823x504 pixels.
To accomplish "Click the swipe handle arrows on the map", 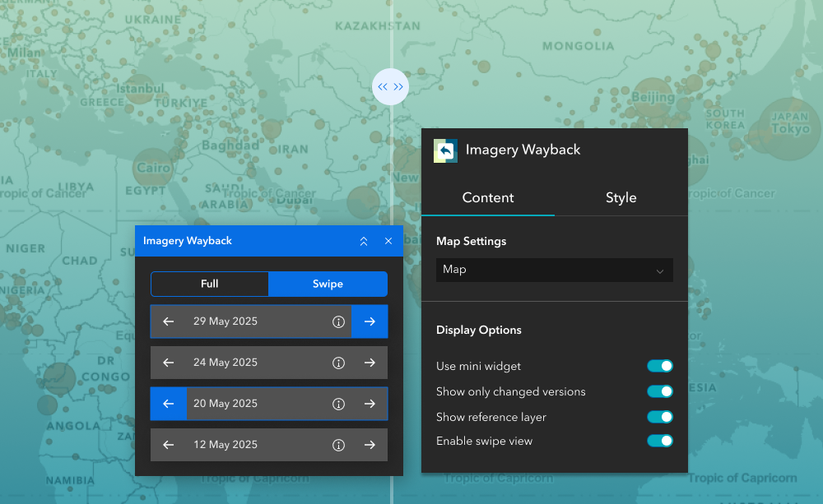I will [x=390, y=86].
